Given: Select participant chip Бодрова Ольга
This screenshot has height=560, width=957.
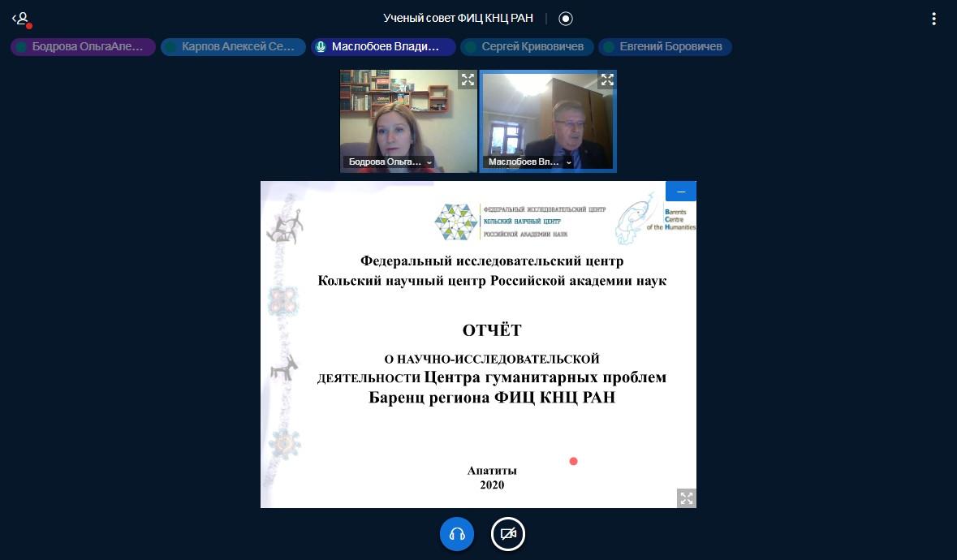Looking at the screenshot, I should point(83,47).
